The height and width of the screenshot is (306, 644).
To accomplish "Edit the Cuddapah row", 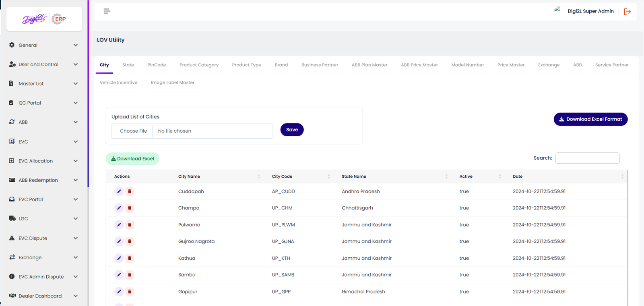I will [x=119, y=191].
